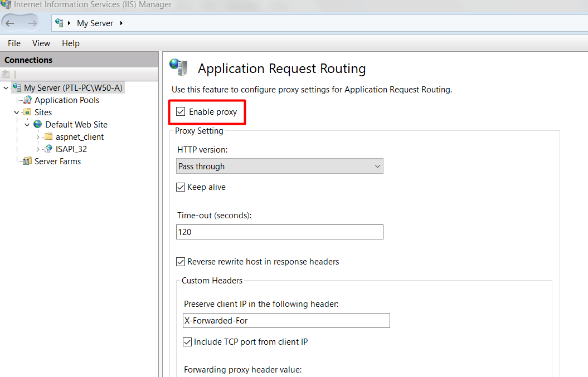Click the Preserve client IP header field

coord(286,320)
